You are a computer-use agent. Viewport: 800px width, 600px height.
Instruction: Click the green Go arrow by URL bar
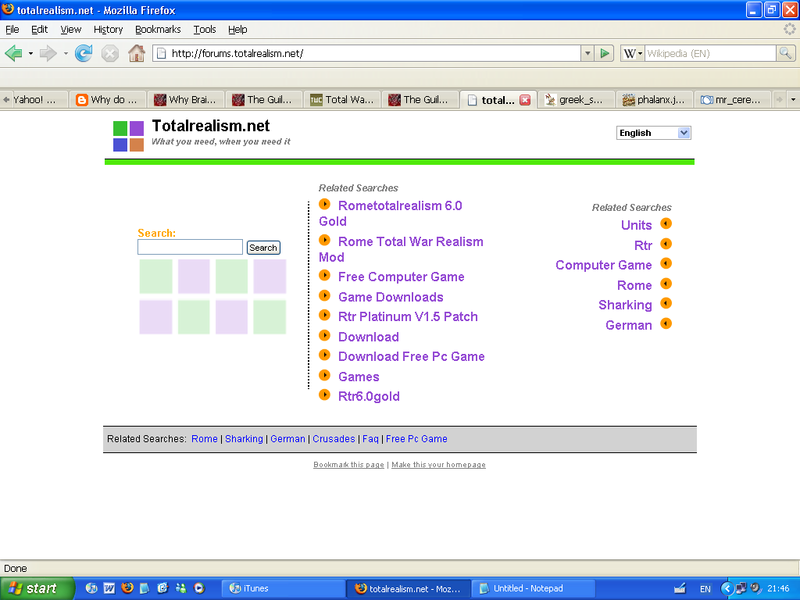point(605,53)
